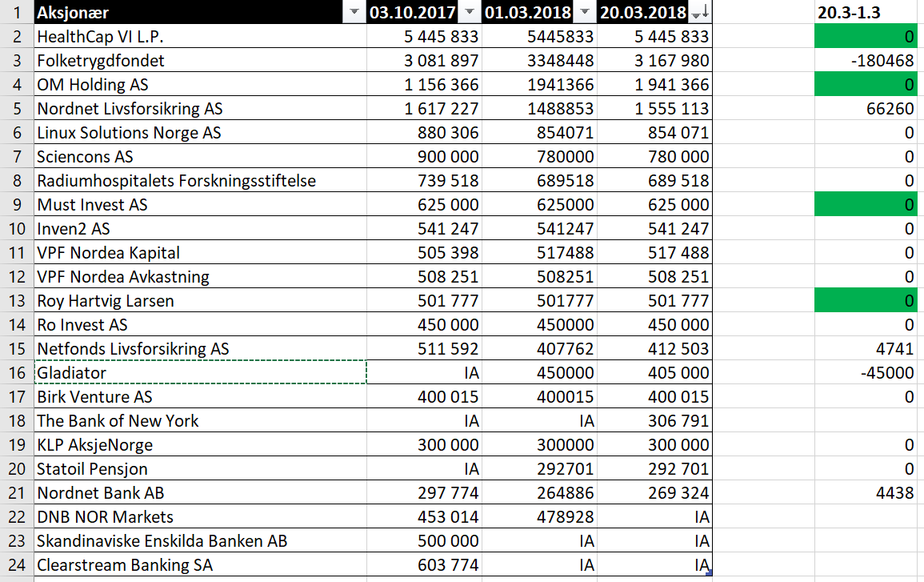This screenshot has height=582, width=924.
Task: Click the green zero cell in HealthCap row
Action: coord(866,37)
